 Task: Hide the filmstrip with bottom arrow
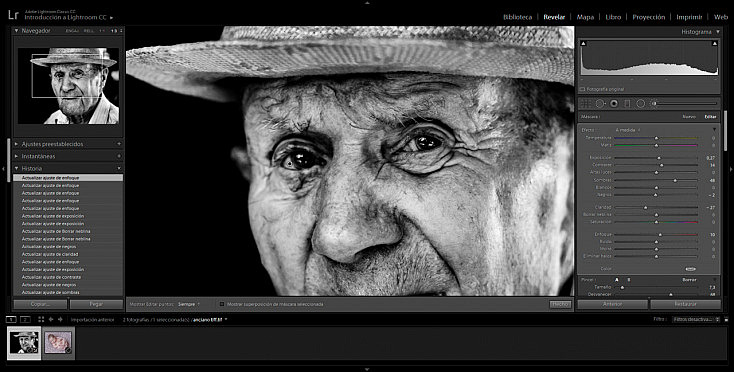click(x=367, y=369)
